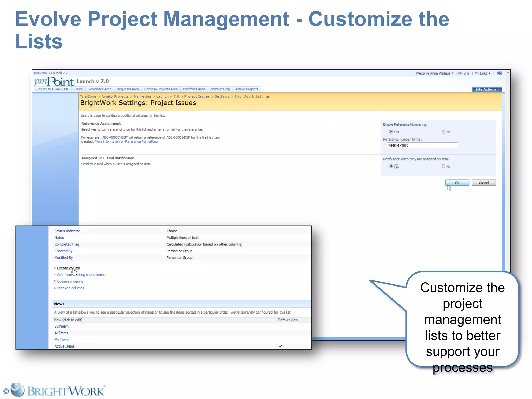Select Yes for notify assigned user
Image resolution: width=532 pixels, height=399 pixels.
(x=391, y=166)
